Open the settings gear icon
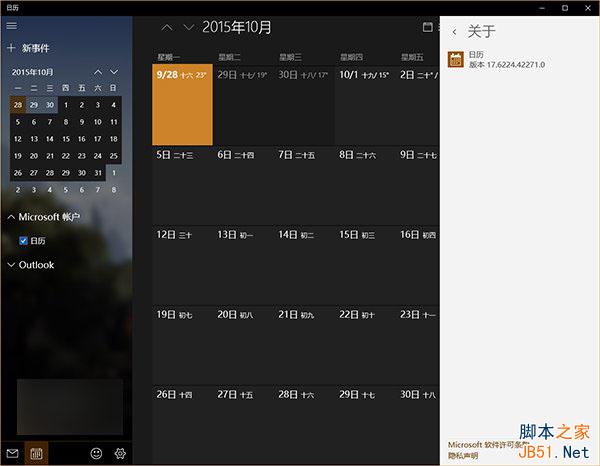This screenshot has height=466, width=600. coord(120,454)
